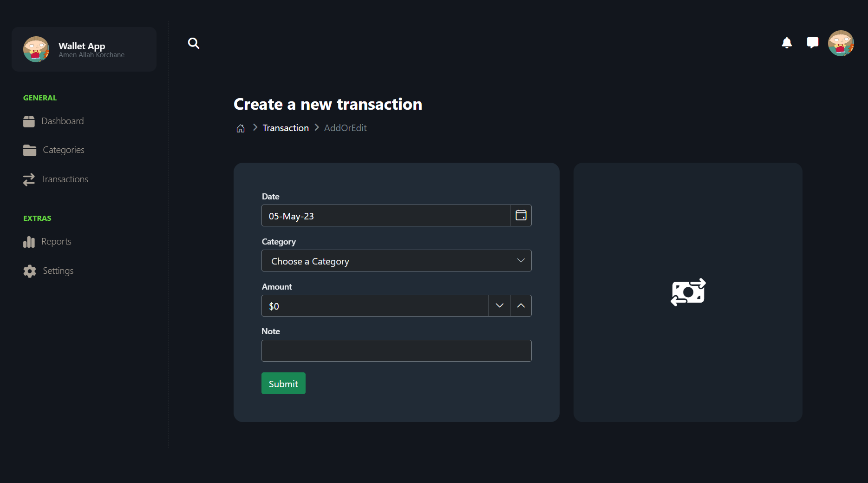Click the home breadcrumb icon
868x483 pixels.
click(x=240, y=128)
